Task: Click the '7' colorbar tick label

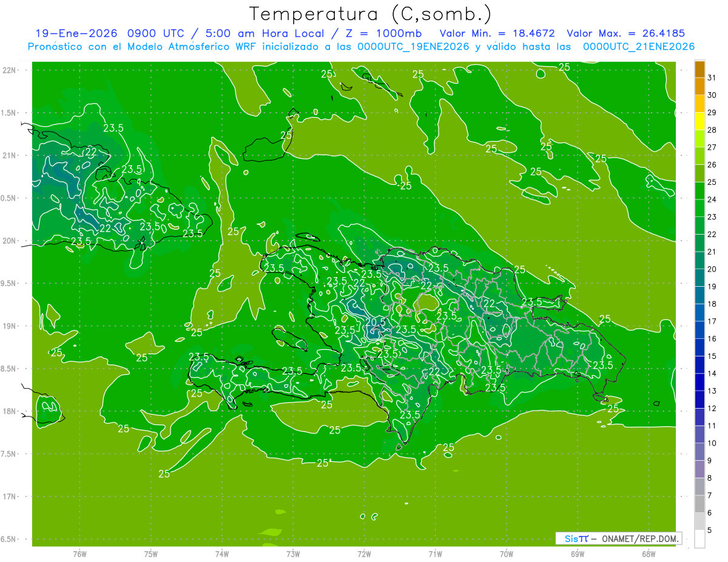Action: tap(710, 495)
